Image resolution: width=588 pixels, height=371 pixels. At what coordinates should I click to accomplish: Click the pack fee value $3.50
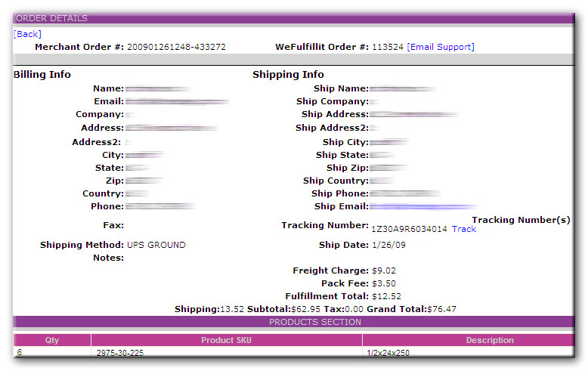click(384, 283)
